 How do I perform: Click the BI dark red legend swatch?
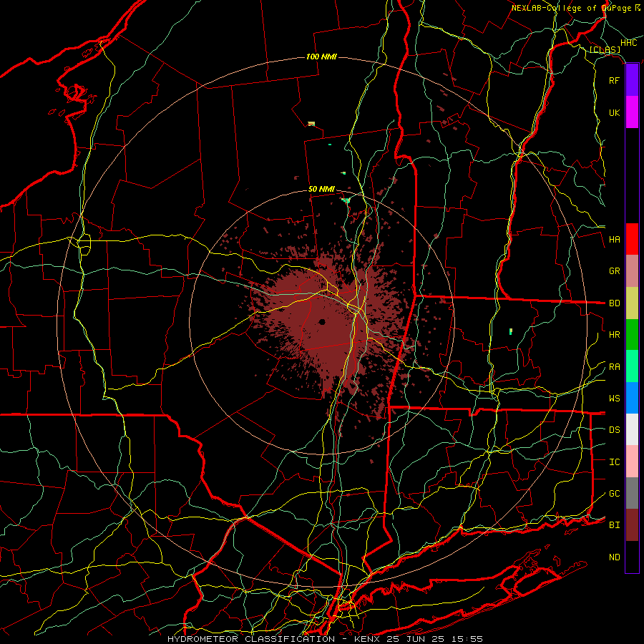[x=632, y=525]
